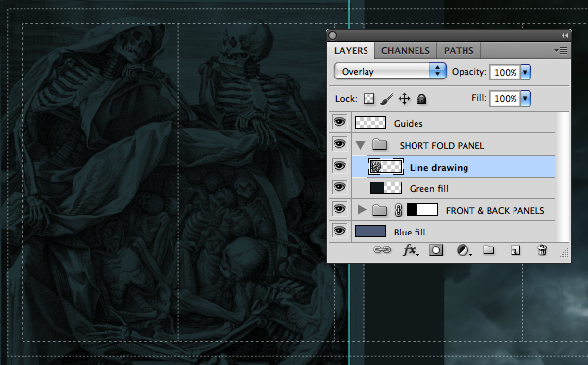Select the SHORT FOLD PANEL group name
This screenshot has width=588, height=365.
pos(442,145)
